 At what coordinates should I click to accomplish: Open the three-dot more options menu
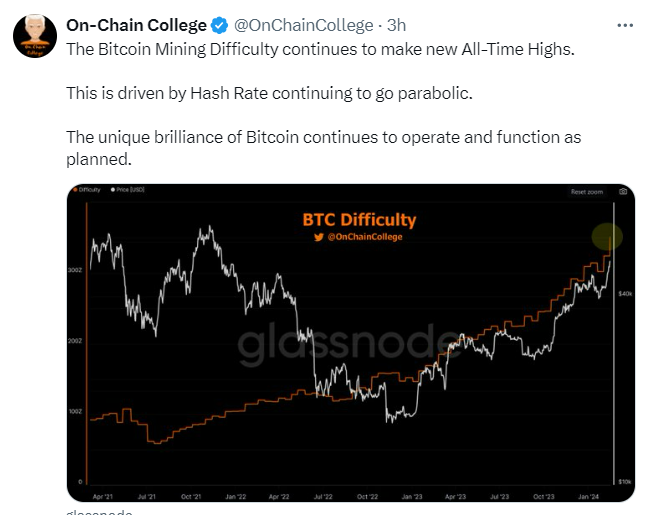tap(625, 26)
